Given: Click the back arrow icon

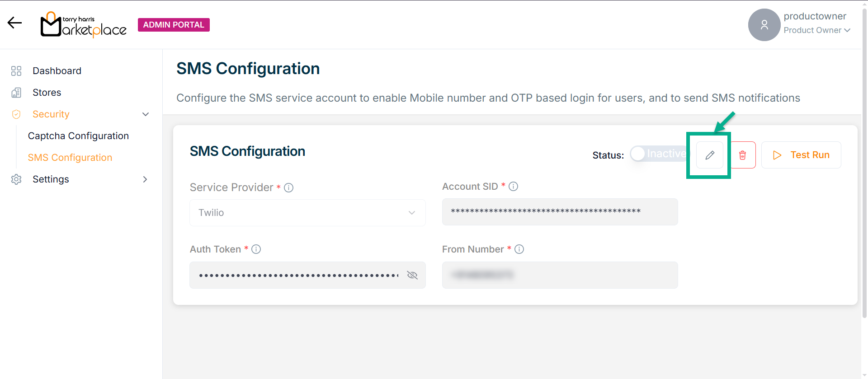Looking at the screenshot, I should [x=14, y=23].
